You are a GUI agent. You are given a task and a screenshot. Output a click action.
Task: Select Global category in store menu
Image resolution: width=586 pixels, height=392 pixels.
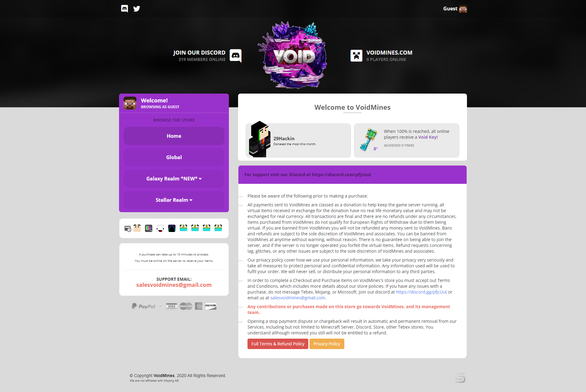[174, 157]
